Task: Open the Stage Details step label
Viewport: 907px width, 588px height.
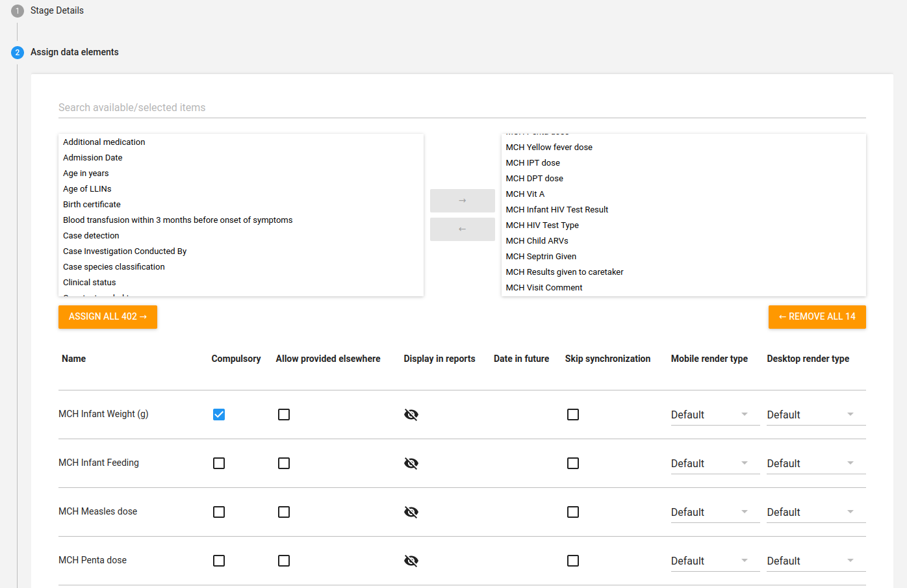Action: (57, 10)
